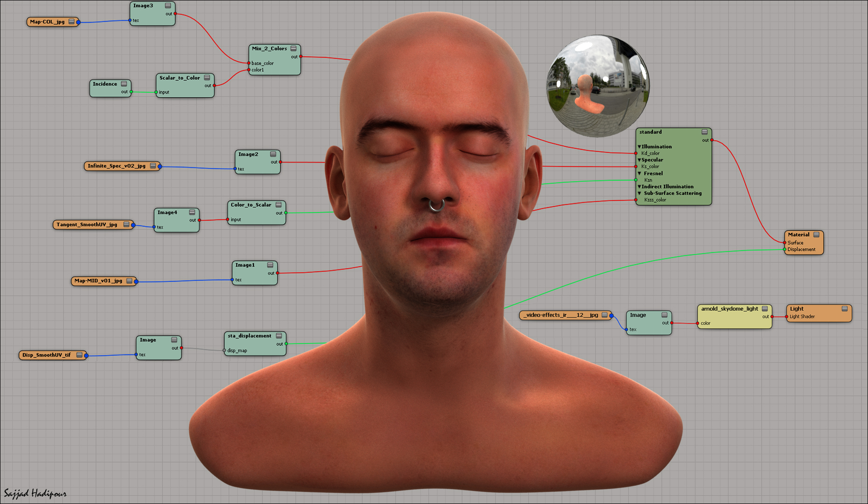Click the Kd_color port on standard node
Image resolution: width=868 pixels, height=504 pixels.
pyautogui.click(x=636, y=153)
